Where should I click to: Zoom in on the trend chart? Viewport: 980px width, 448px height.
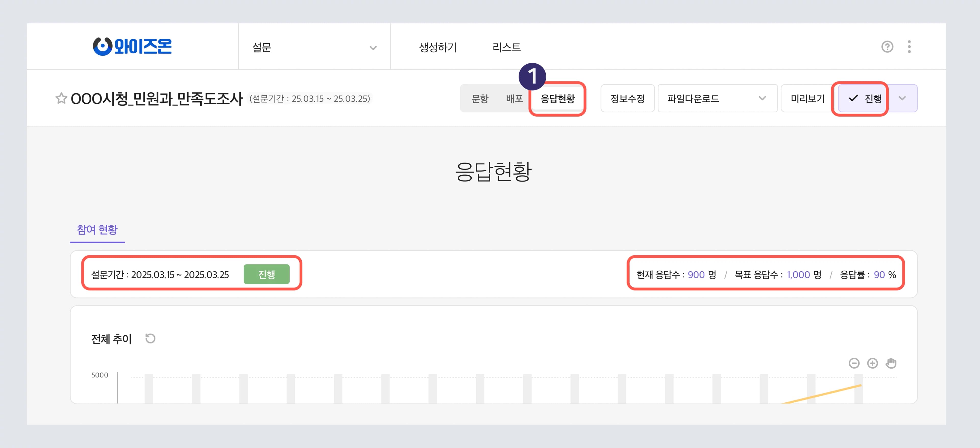[x=873, y=363]
